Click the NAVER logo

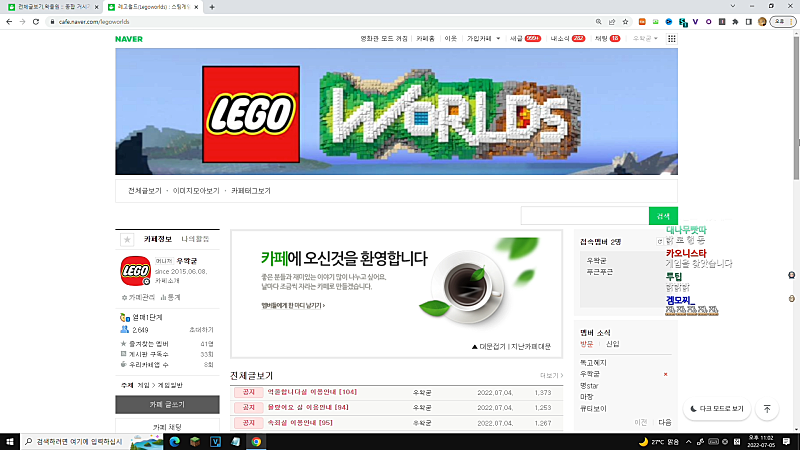pyautogui.click(x=129, y=39)
